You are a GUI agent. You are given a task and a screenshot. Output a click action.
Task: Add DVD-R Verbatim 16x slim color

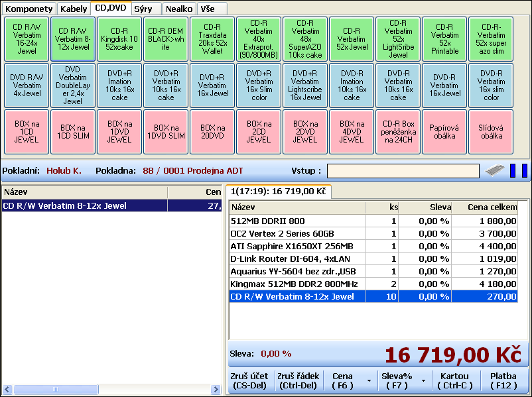[x=491, y=85]
